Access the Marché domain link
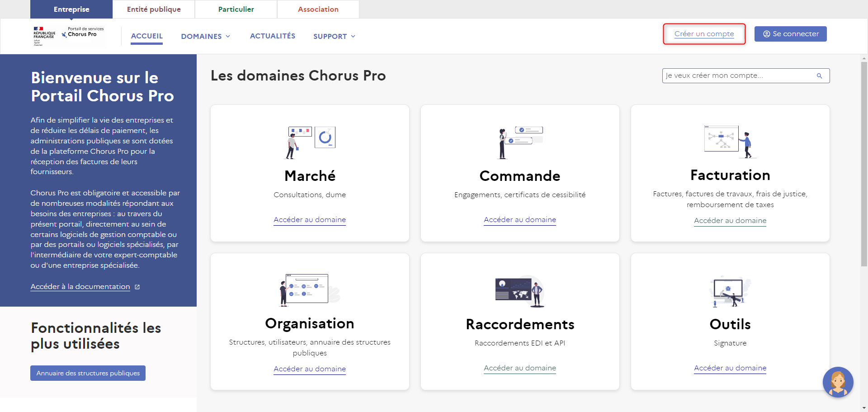The image size is (868, 412). tap(310, 220)
